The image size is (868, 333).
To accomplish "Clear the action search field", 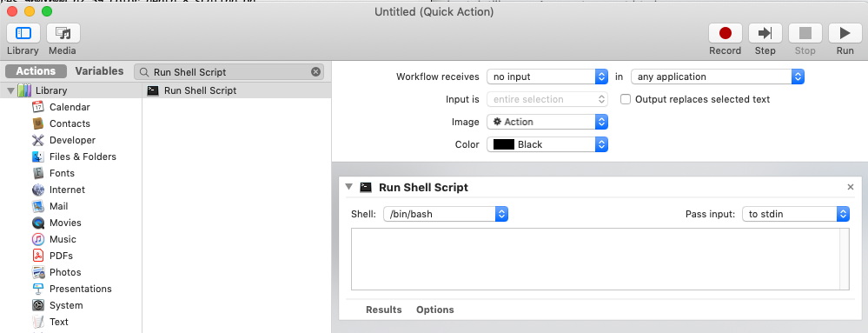I will [315, 71].
